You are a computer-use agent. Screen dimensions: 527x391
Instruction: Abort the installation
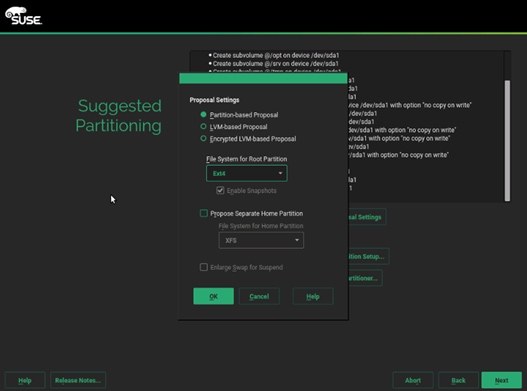413,380
